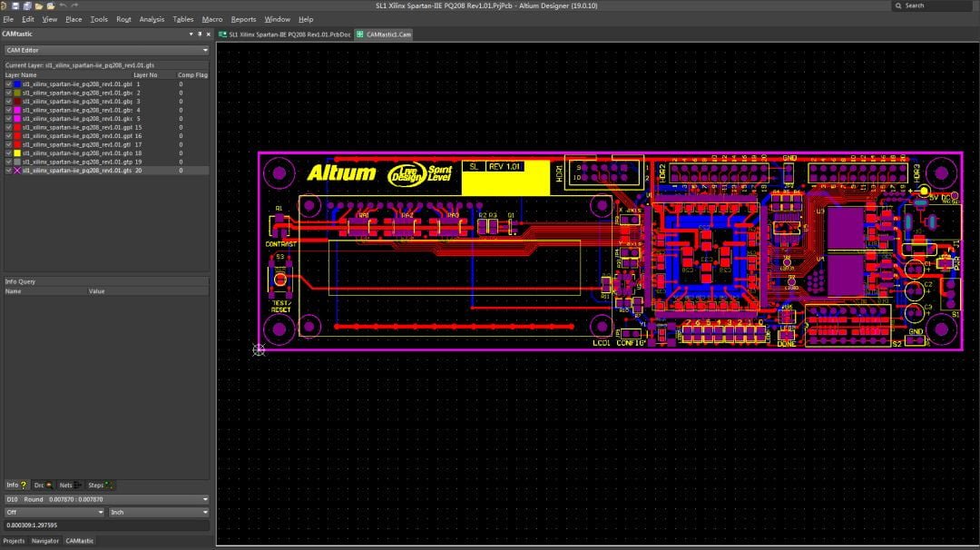
Task: Open the Edit menu
Action: coord(28,19)
